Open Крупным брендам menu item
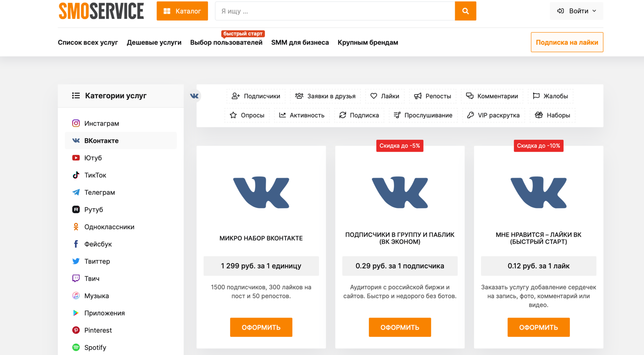644x355 pixels. [x=368, y=42]
